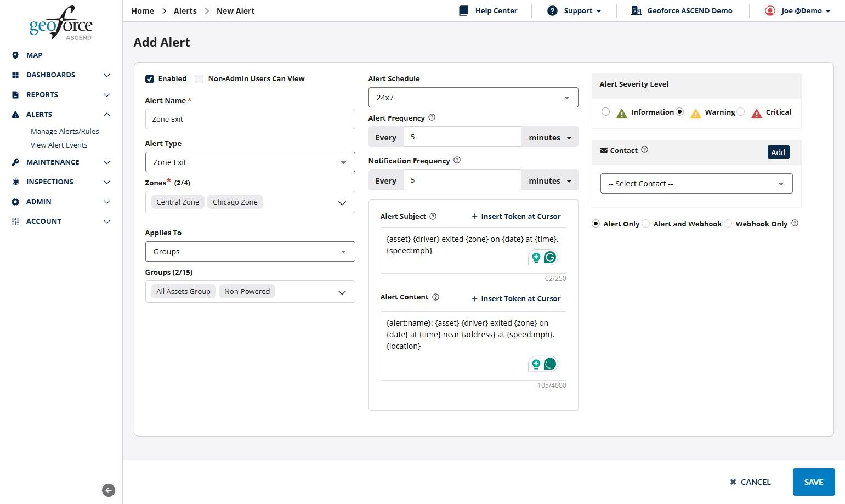Click the Maintenance wrench icon
This screenshot has width=845, height=504.
pos(15,162)
